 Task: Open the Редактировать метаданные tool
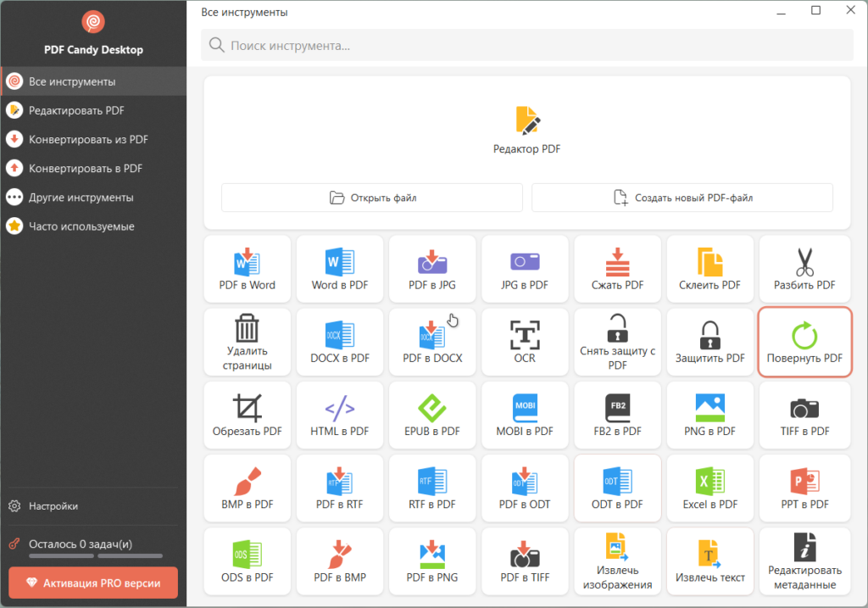coord(804,561)
